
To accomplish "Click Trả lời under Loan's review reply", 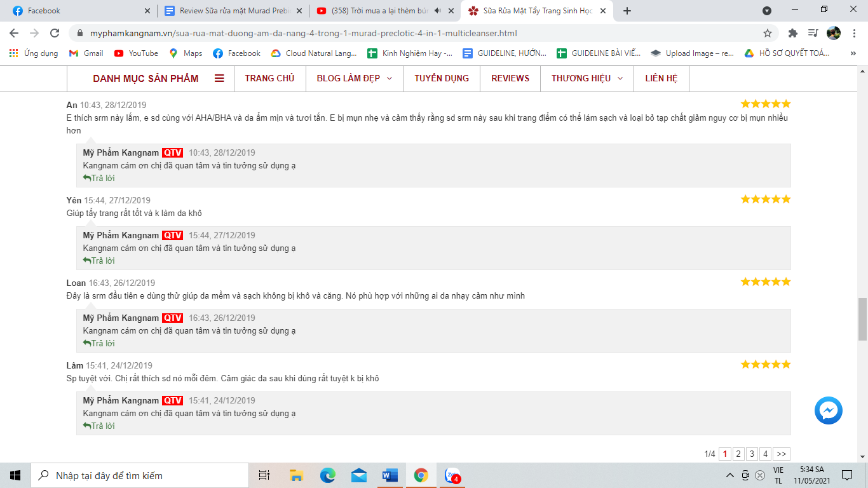I will coord(99,343).
